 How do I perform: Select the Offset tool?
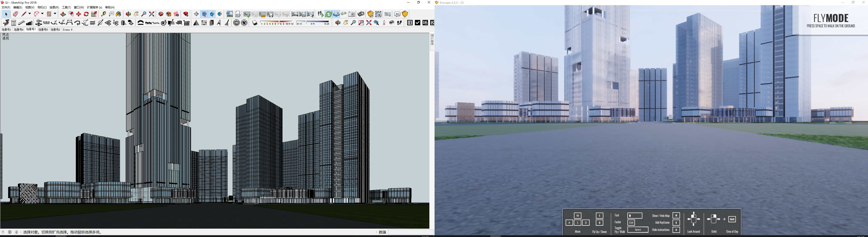coord(71,14)
